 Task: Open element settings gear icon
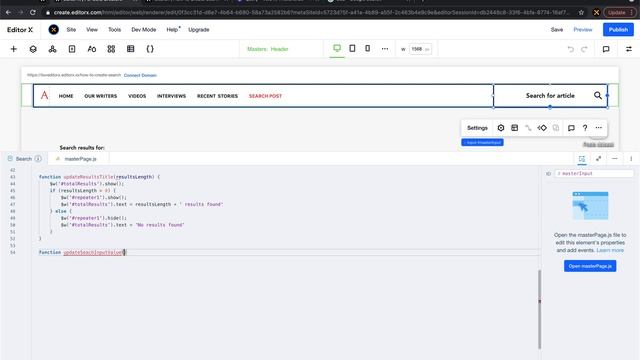tap(501, 128)
